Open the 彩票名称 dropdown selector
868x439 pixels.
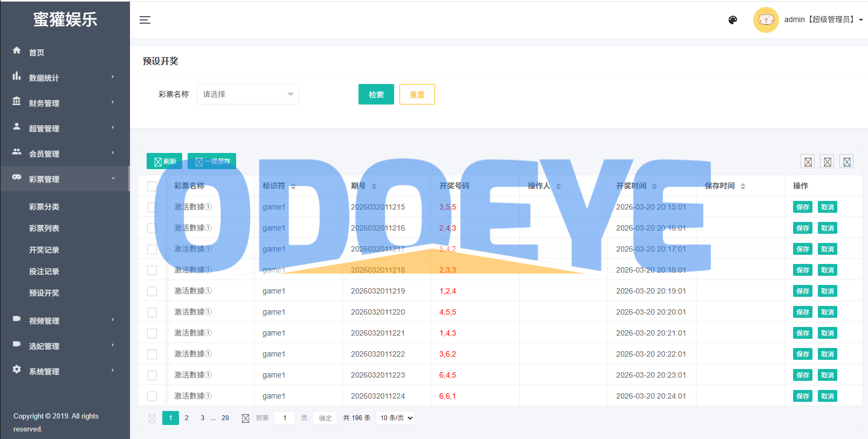[247, 94]
